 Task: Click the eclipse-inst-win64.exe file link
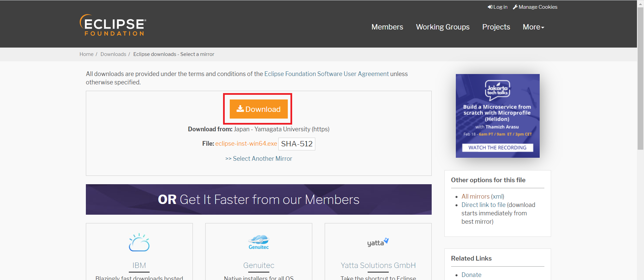coord(246,143)
